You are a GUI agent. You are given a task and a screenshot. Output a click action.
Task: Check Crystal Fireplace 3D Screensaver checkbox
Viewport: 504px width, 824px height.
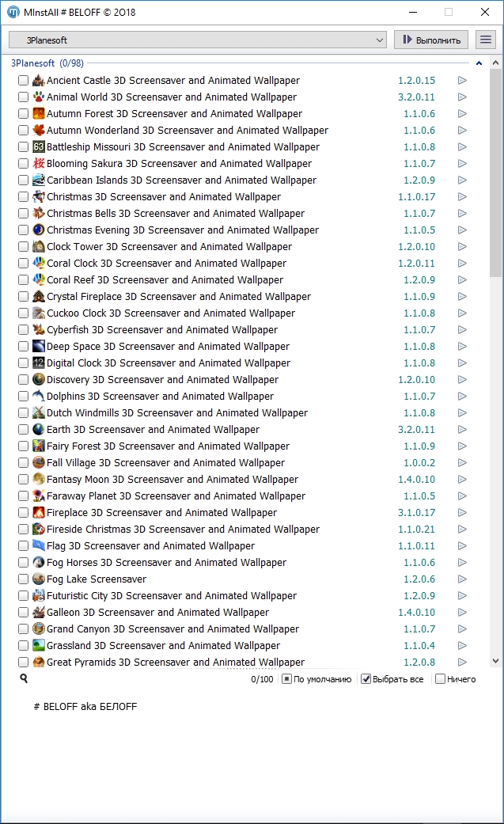point(23,296)
